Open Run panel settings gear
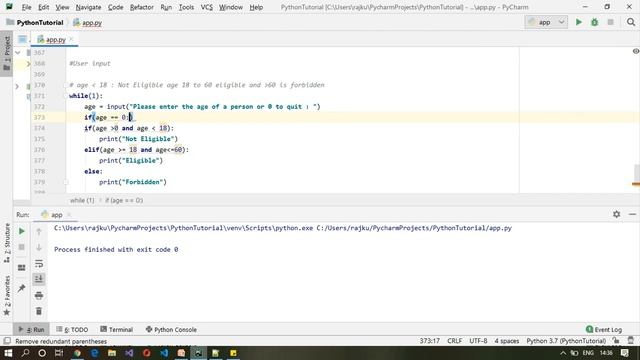Image resolution: width=640 pixels, height=360 pixels. pos(616,214)
